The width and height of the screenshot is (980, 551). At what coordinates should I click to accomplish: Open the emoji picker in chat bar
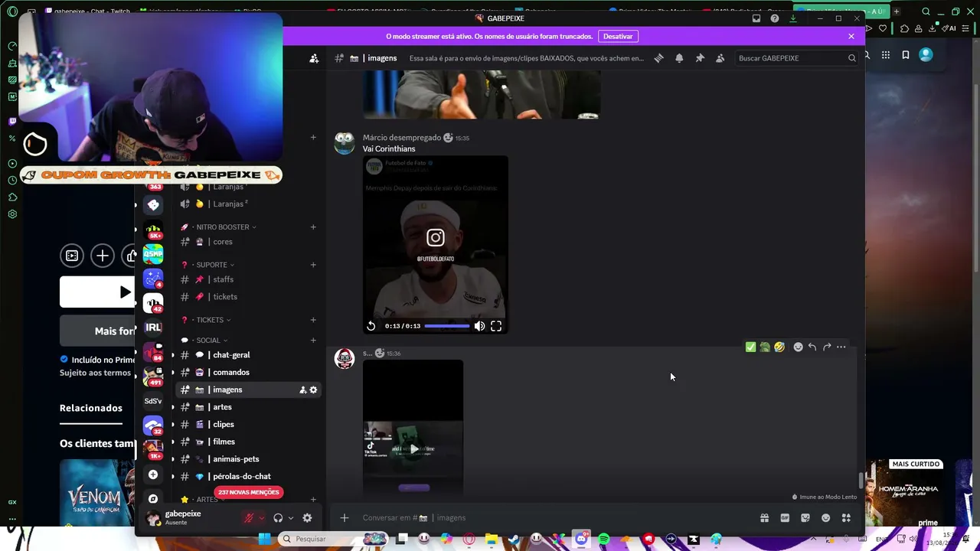[825, 518]
